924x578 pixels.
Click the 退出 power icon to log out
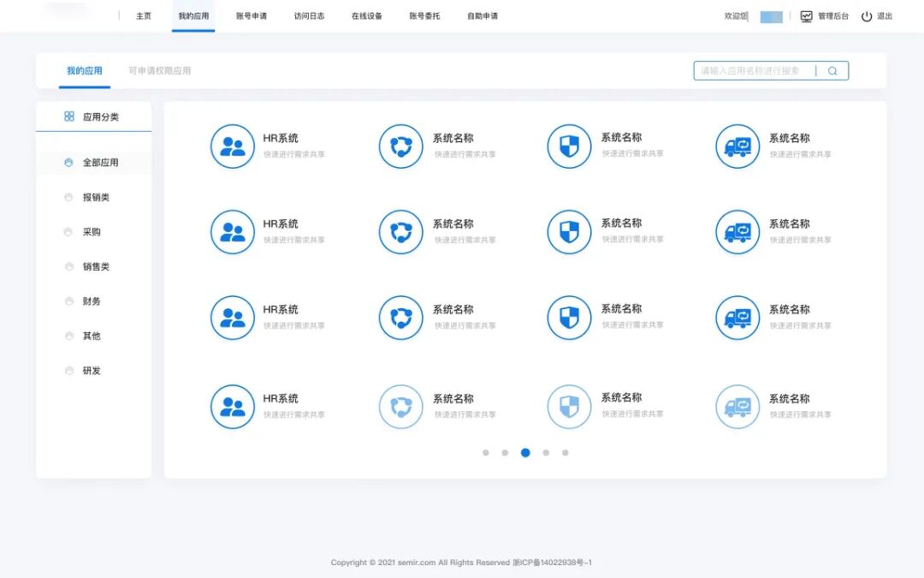pos(866,16)
